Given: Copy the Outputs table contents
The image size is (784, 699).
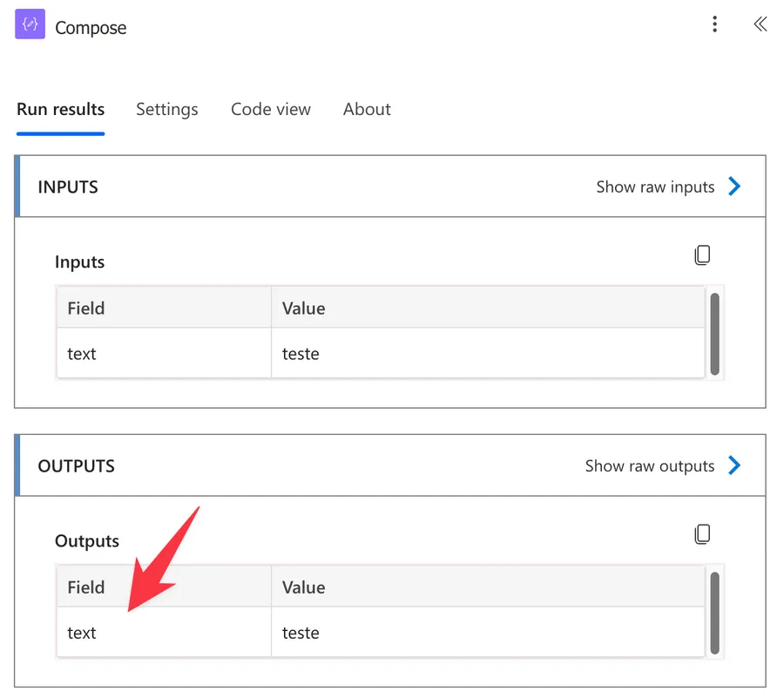Looking at the screenshot, I should (x=702, y=534).
